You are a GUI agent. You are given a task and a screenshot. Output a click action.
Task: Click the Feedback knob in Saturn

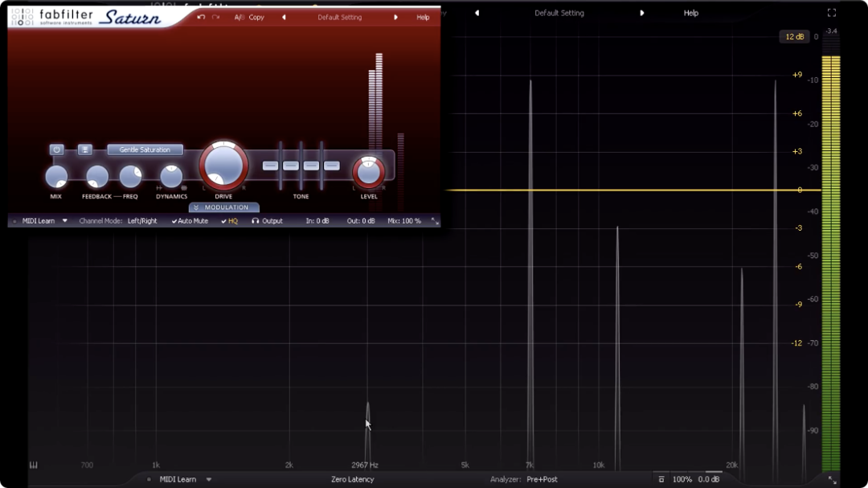tap(97, 176)
